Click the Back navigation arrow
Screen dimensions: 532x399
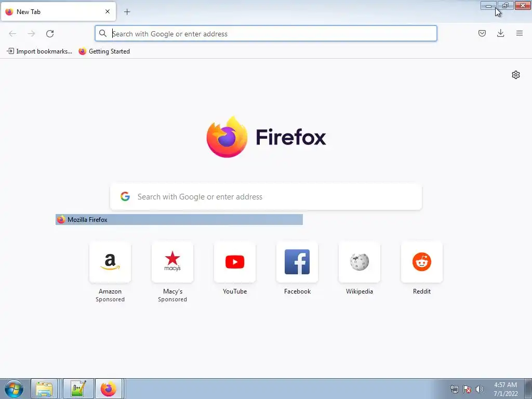coord(12,34)
